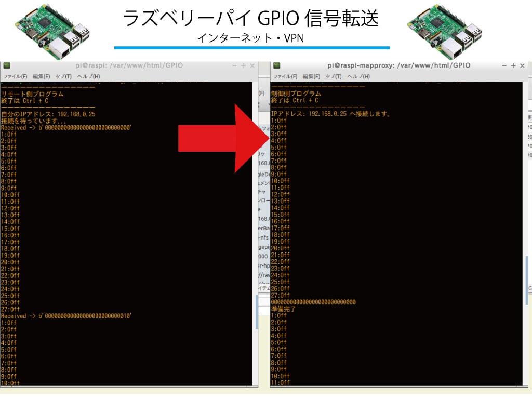Viewport: 532px width, 399px height.
Task: Click the left Raspberry Pi board image
Action: [x=52, y=32]
